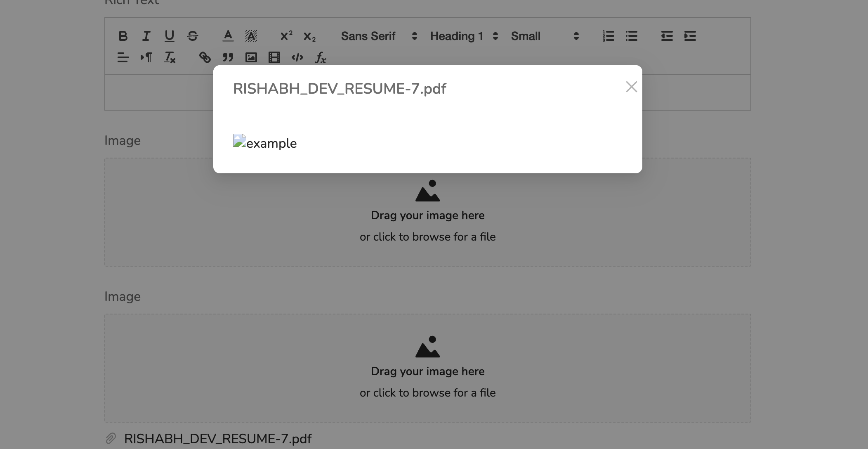Click the second image upload drop zone
The height and width of the screenshot is (449, 868).
click(x=427, y=368)
